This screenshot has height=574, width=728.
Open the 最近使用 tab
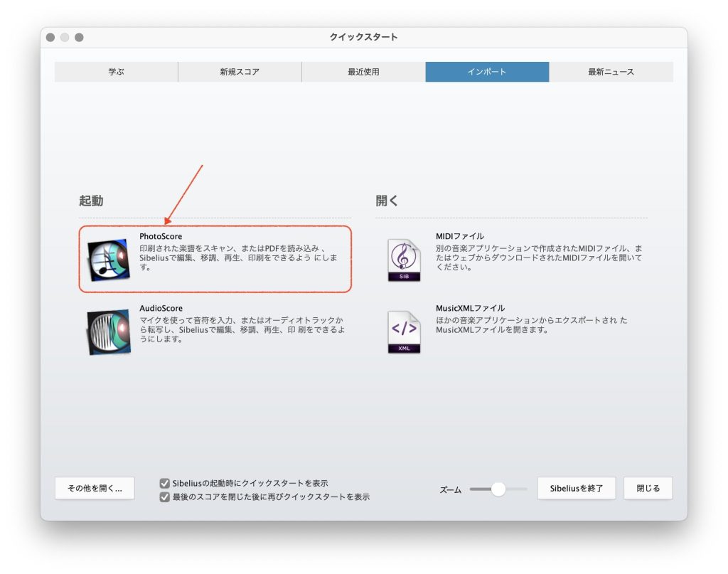tap(363, 72)
